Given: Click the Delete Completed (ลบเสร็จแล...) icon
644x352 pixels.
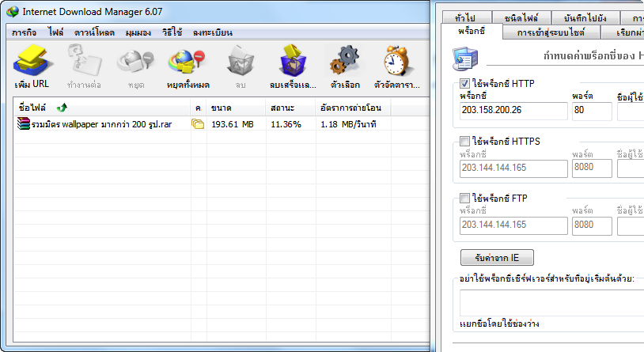Looking at the screenshot, I should pyautogui.click(x=293, y=61).
